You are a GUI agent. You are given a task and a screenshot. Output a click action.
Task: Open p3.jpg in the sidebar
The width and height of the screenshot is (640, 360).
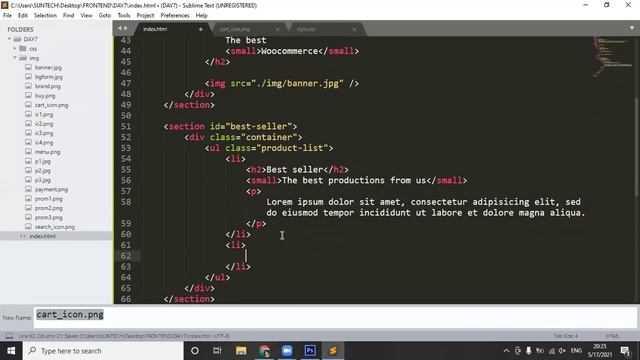43,180
